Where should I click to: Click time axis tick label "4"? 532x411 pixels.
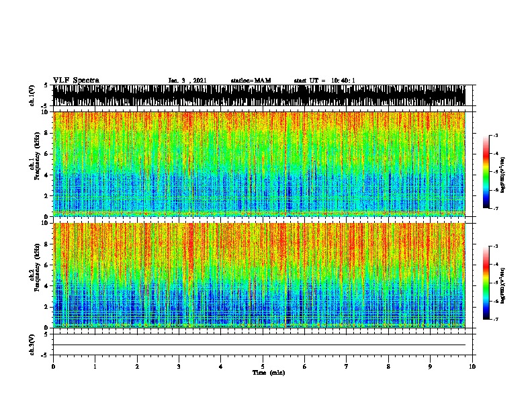pyautogui.click(x=221, y=367)
